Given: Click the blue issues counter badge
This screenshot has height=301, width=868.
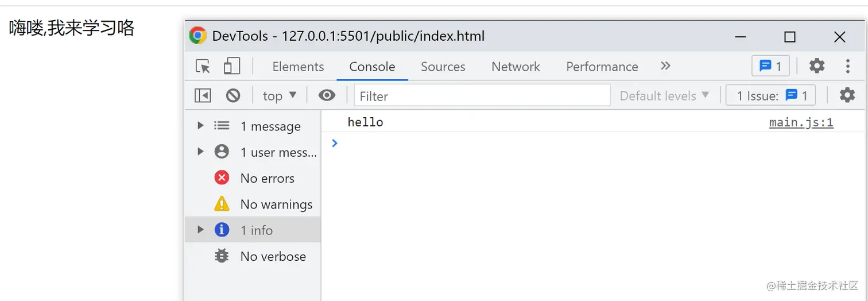Looking at the screenshot, I should 770,66.
